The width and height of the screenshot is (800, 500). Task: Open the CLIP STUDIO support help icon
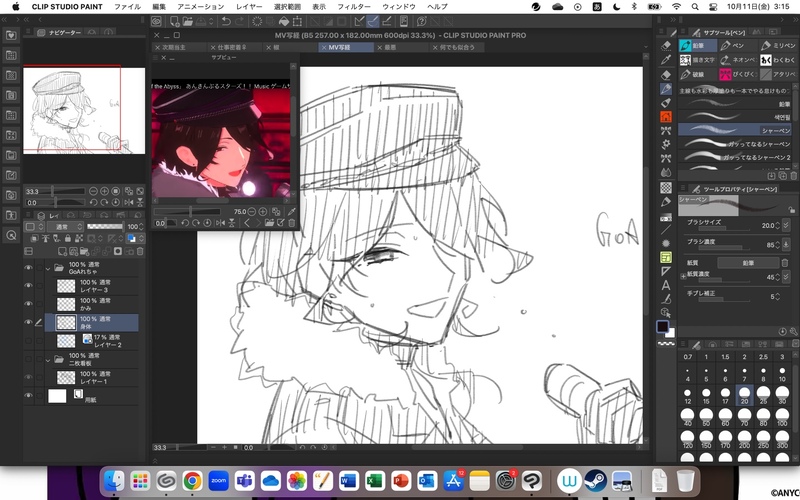click(421, 21)
